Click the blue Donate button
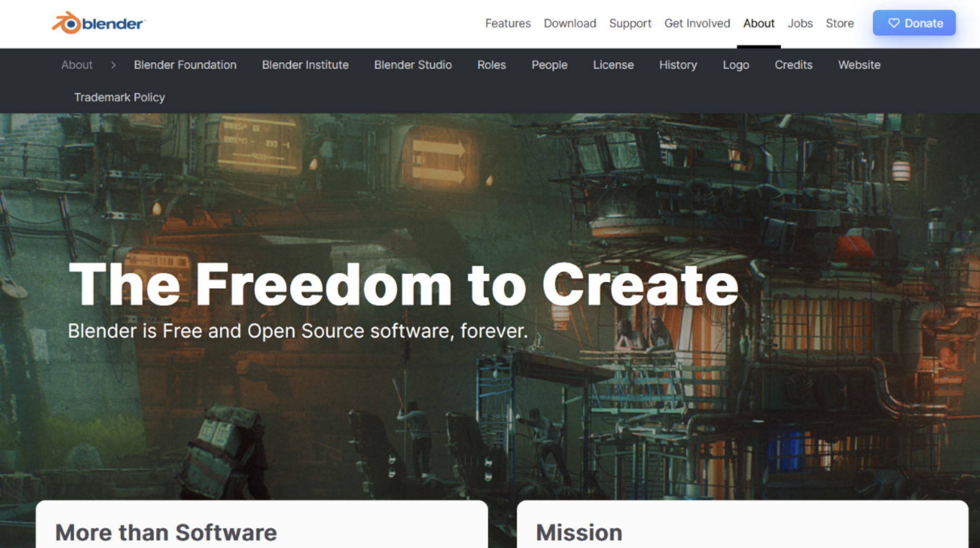The width and height of the screenshot is (980, 548). (914, 23)
